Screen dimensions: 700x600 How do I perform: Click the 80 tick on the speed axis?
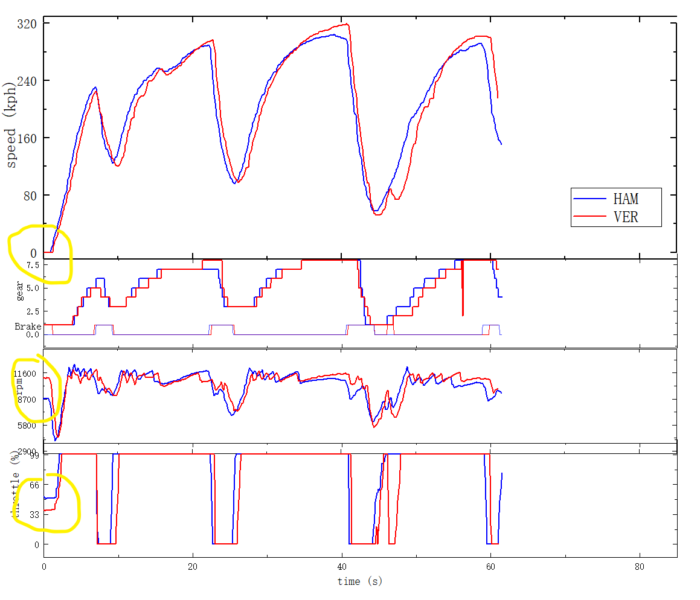coord(29,196)
